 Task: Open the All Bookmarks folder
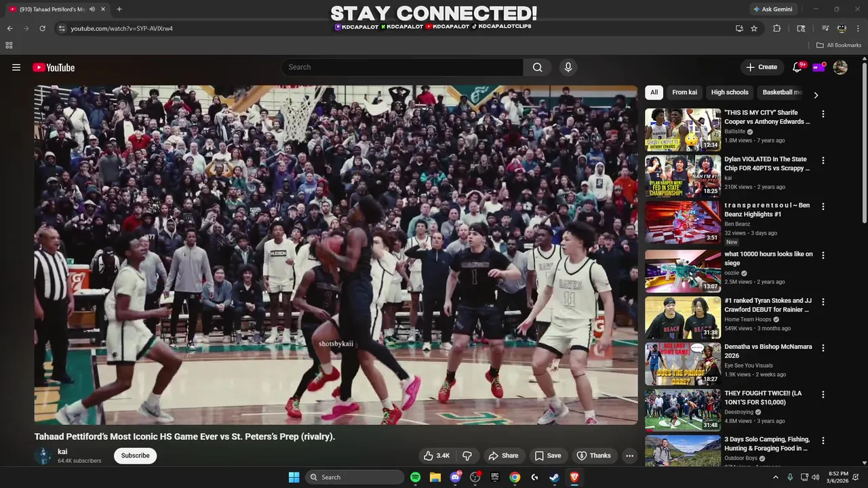coord(839,45)
